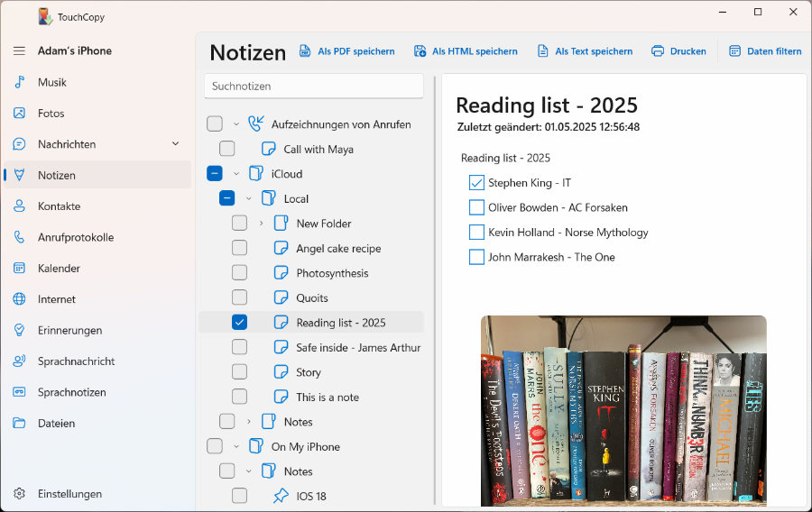Click the iCloud folder icon
The height and width of the screenshot is (512, 812).
tap(256, 173)
